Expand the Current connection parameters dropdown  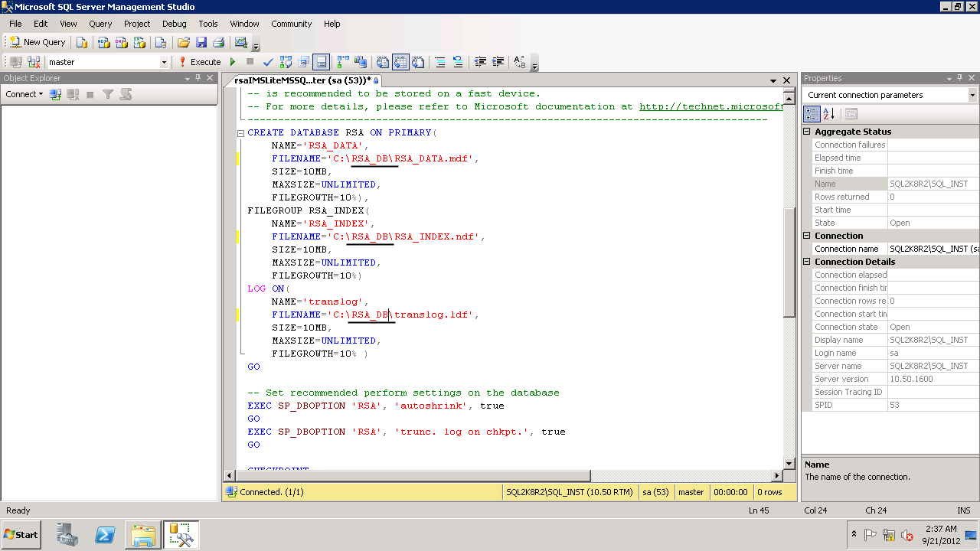[972, 95]
